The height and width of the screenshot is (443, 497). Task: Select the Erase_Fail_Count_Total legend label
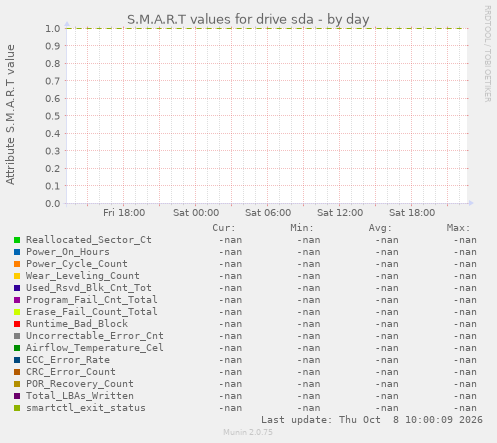pyautogui.click(x=92, y=312)
